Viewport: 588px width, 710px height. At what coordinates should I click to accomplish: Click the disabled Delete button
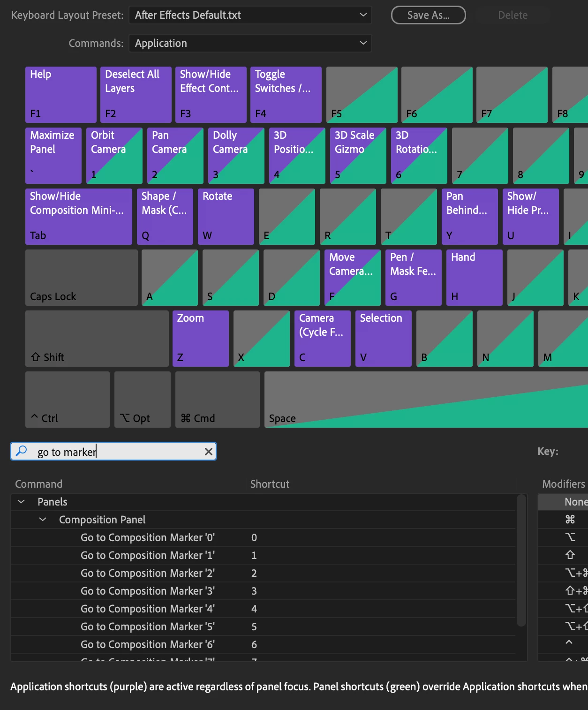(513, 15)
